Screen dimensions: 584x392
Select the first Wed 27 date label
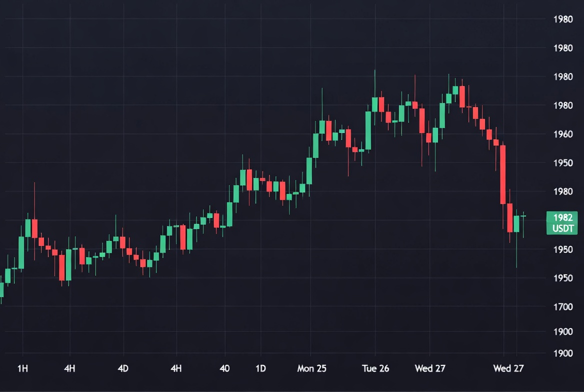point(430,368)
